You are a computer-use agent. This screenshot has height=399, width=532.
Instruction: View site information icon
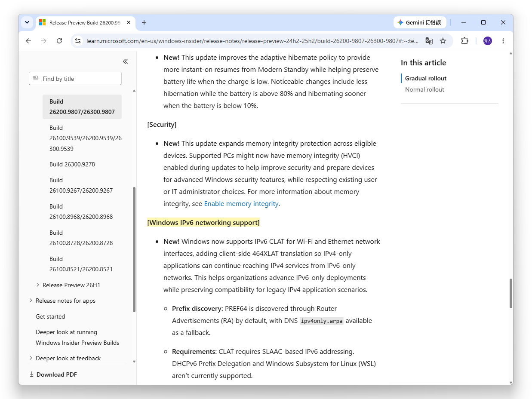(x=78, y=41)
